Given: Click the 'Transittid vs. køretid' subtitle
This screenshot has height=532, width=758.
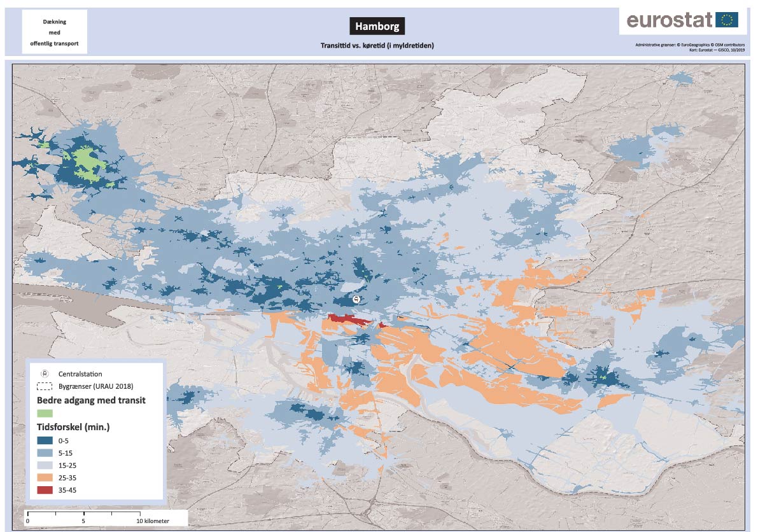Looking at the screenshot, I should (377, 46).
